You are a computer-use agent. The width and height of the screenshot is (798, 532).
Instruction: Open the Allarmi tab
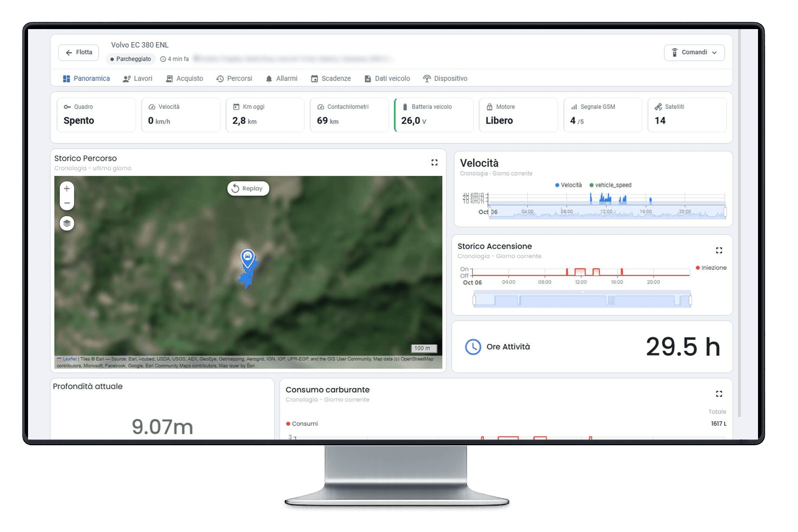(x=282, y=78)
